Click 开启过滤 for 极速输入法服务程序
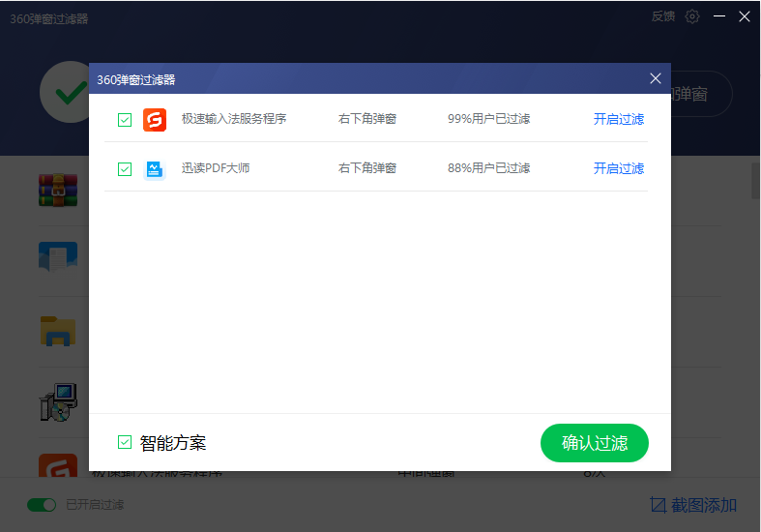Viewport: 761px width, 532px height. 618,120
